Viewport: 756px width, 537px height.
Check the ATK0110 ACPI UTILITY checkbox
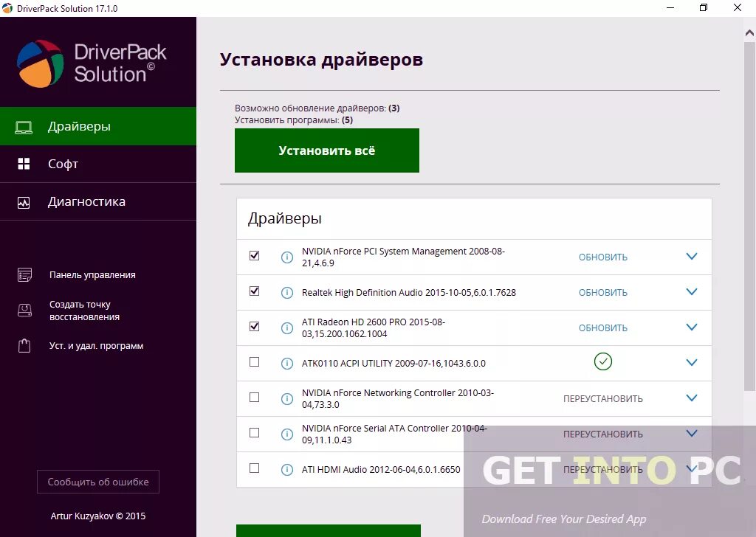pos(254,362)
